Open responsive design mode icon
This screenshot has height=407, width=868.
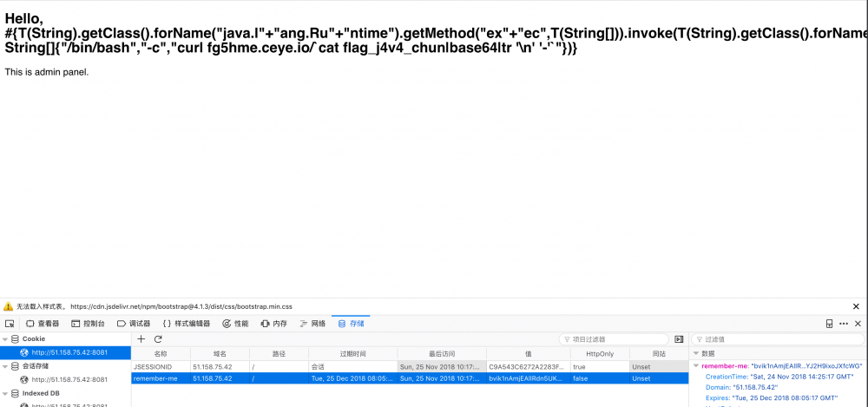[829, 324]
